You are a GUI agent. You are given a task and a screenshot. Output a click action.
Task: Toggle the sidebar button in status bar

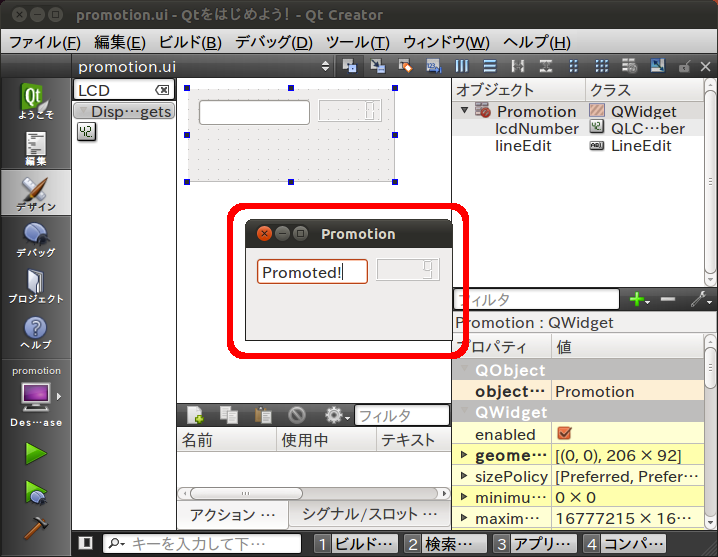pyautogui.click(x=86, y=543)
